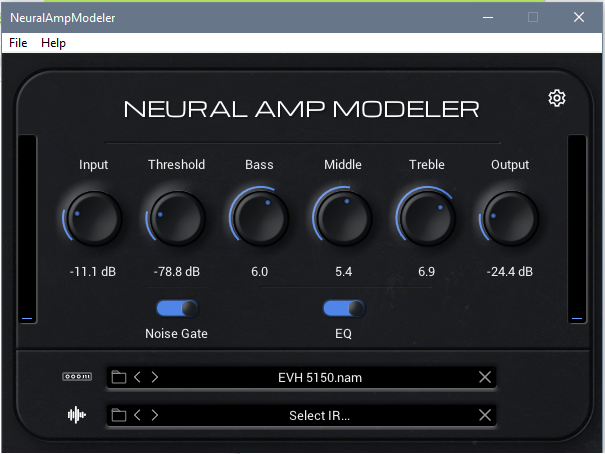Click the amp model icon beside EVH 5150.nam
605x454 pixels.
[x=77, y=376]
